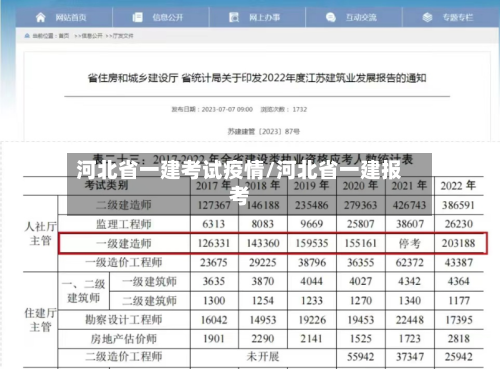This screenshot has height=369, width=500.
Task: Click the cell value 9669
Action: [x=312, y=224]
